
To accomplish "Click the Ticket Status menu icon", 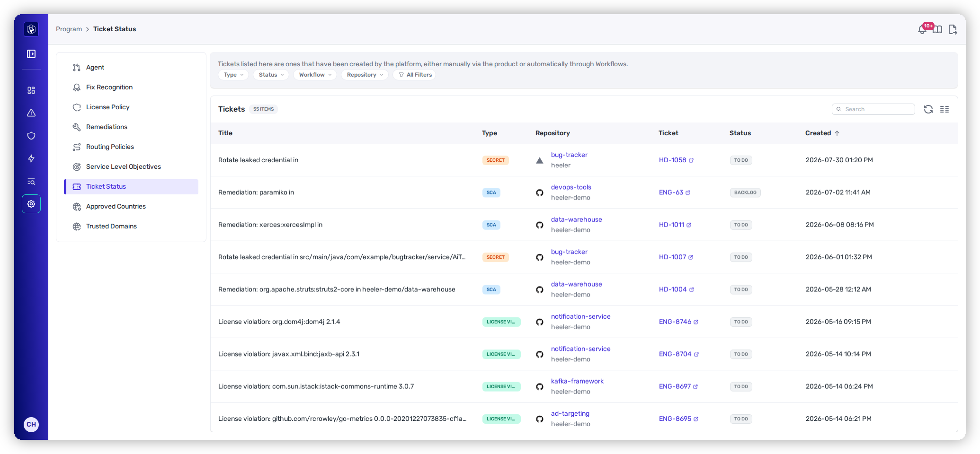I will [77, 187].
